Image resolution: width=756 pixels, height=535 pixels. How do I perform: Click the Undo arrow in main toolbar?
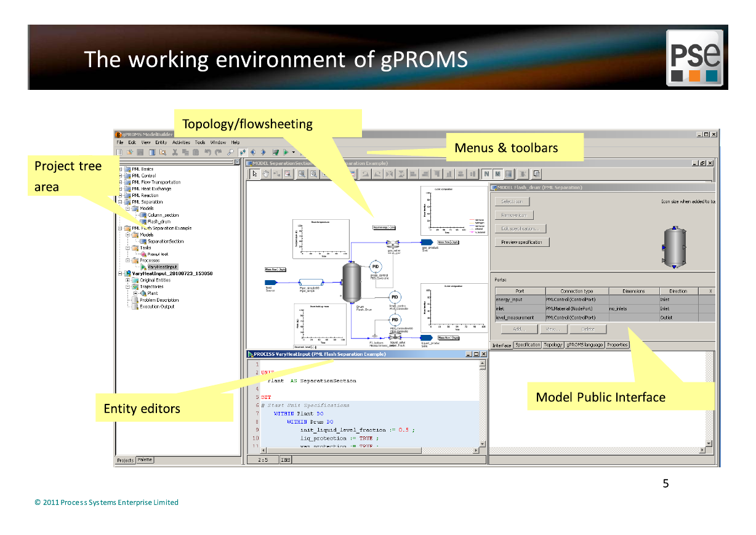[207, 151]
